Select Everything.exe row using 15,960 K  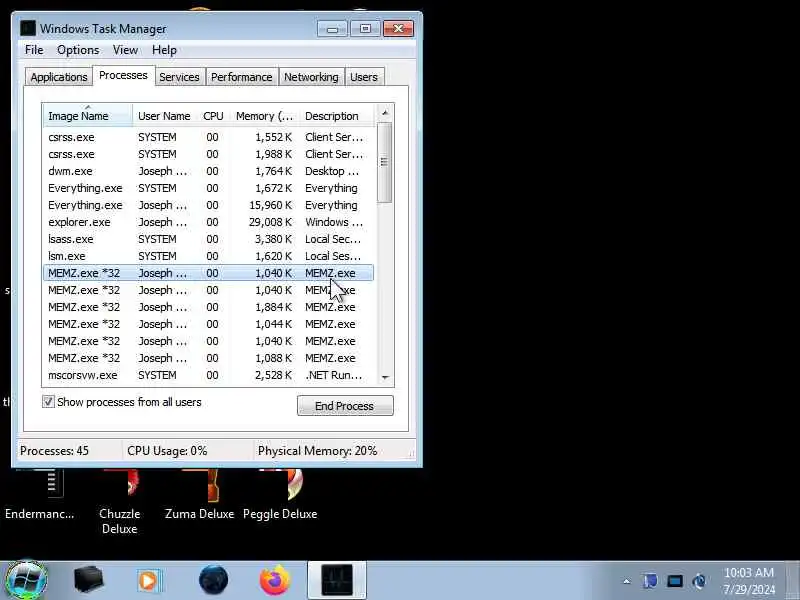[x=209, y=205]
